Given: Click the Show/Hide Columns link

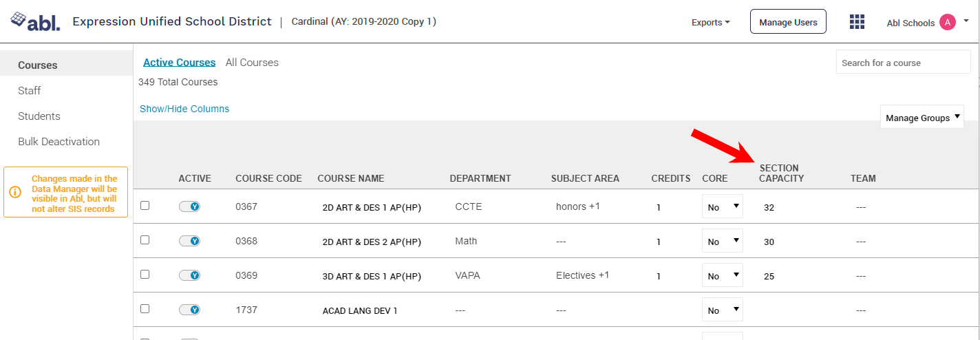Looking at the screenshot, I should tap(184, 109).
